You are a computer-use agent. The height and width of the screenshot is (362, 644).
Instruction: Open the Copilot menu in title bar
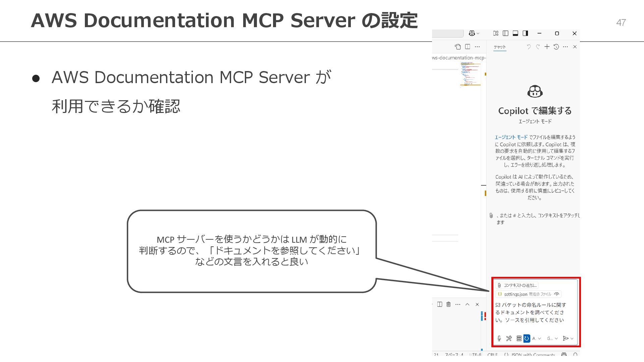point(472,33)
